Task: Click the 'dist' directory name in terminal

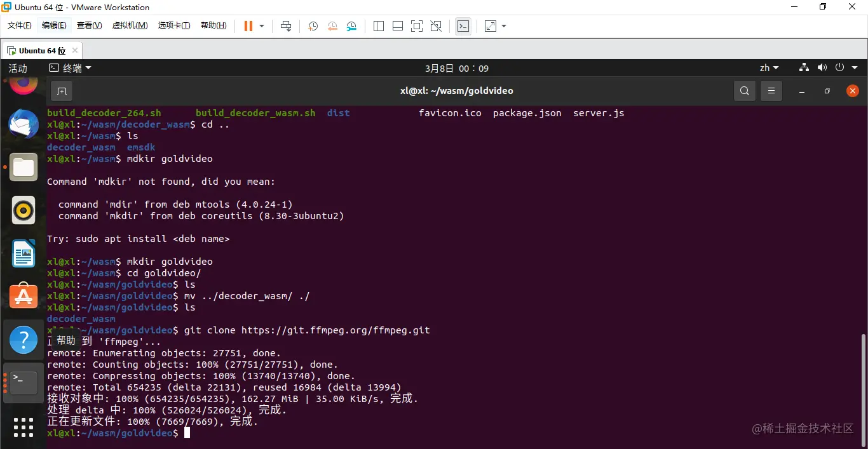Action: coord(339,113)
